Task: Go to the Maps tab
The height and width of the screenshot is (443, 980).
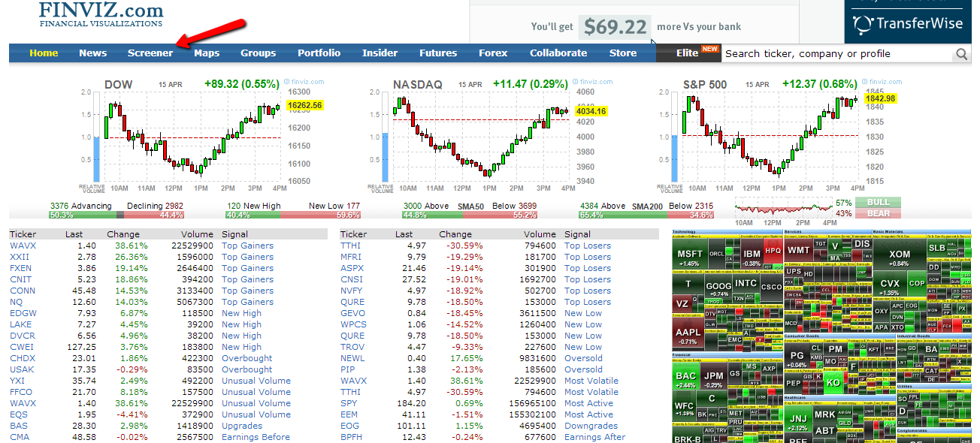Action: (x=207, y=53)
